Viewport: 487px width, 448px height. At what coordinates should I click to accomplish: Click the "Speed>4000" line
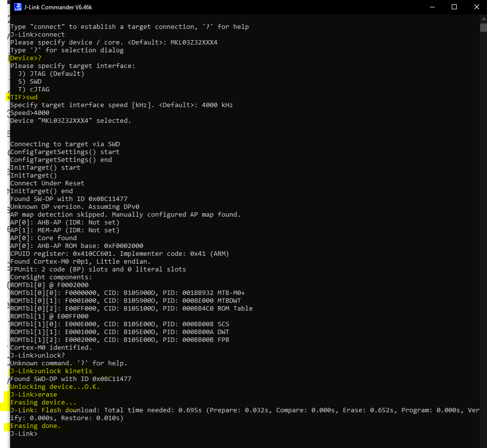click(29, 113)
